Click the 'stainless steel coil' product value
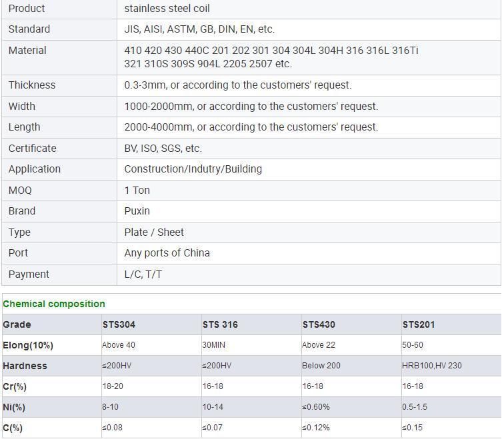Viewport: 504px width, 439px height. pyautogui.click(x=167, y=9)
